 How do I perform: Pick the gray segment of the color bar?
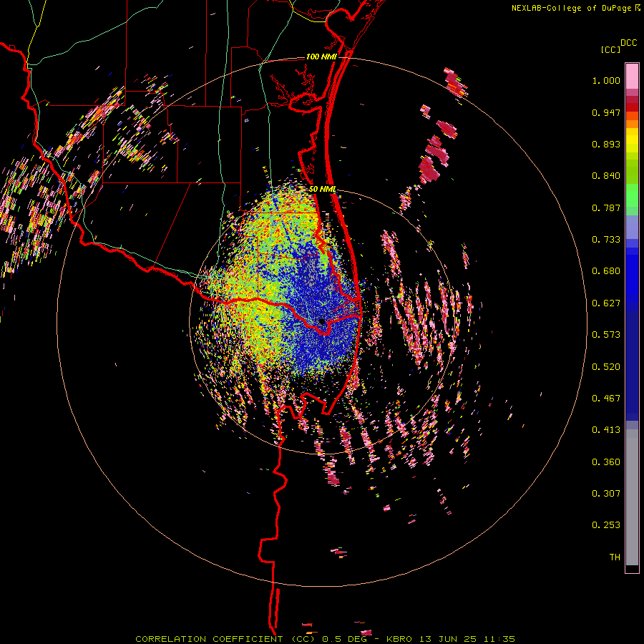click(632, 497)
